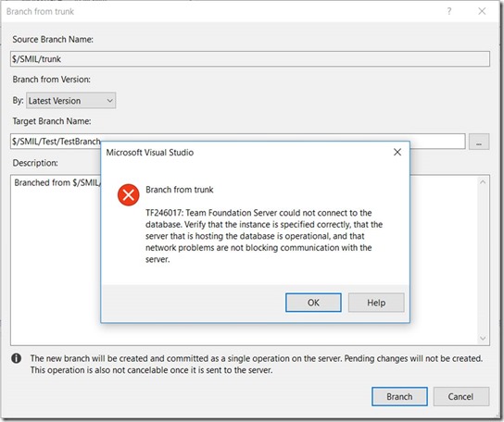
Task: Click the info icon beside the note
Action: 17,358
